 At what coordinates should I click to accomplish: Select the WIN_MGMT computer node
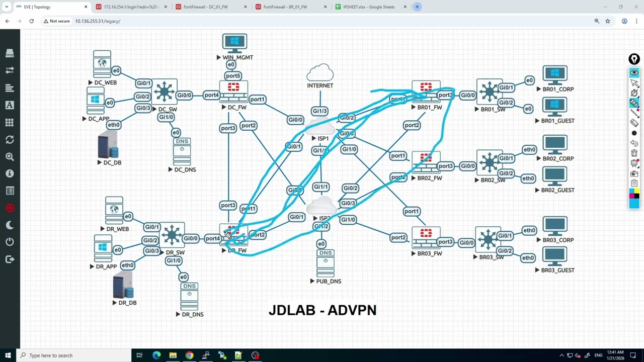[234, 44]
